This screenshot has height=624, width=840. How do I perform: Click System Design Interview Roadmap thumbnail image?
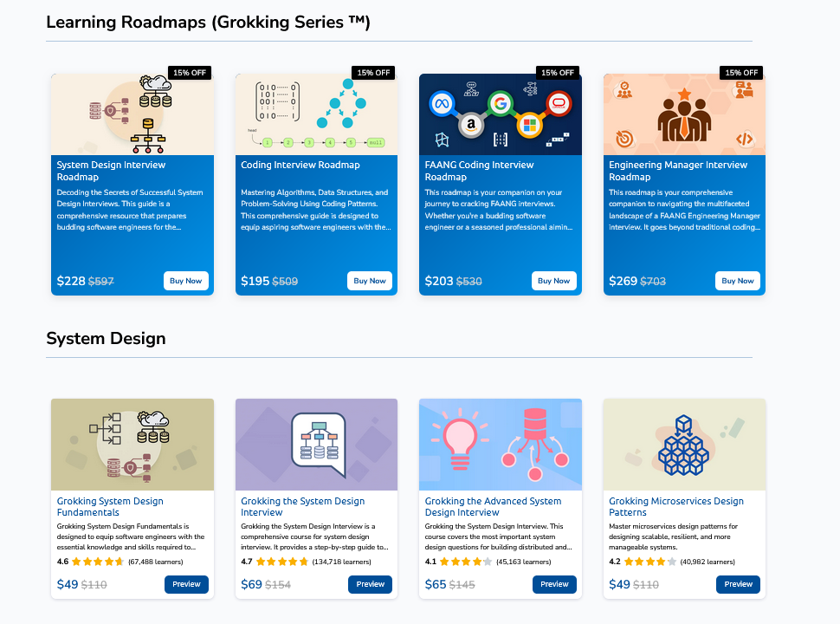point(132,114)
